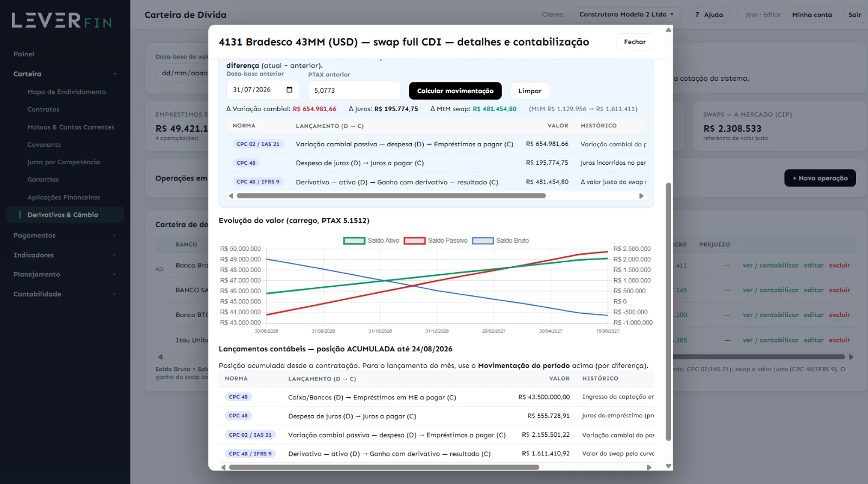Image resolution: width=868 pixels, height=484 pixels.
Task: Expand the Indicadores section
Action: point(65,255)
